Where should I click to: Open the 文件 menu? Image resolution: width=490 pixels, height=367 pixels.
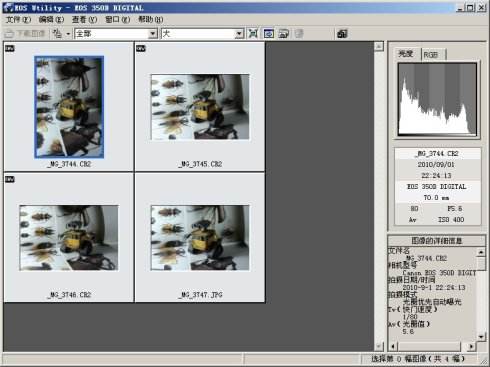(18, 19)
